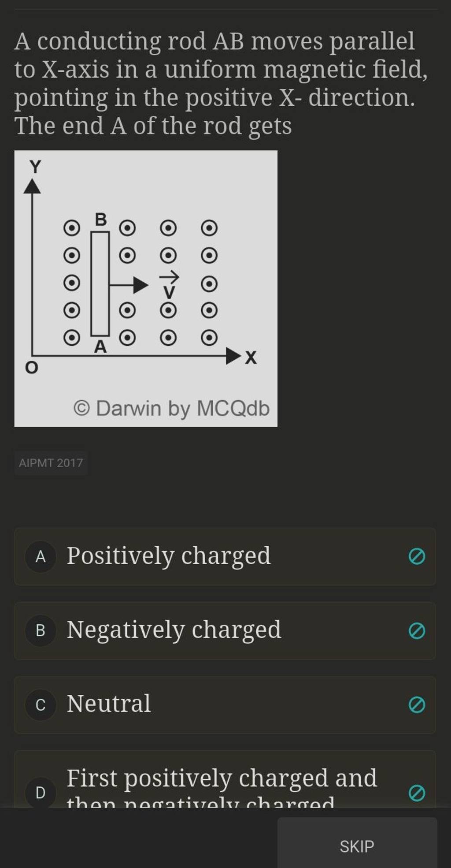Image resolution: width=451 pixels, height=868 pixels.
Task: Expand the question diagram to full view
Action: click(145, 289)
